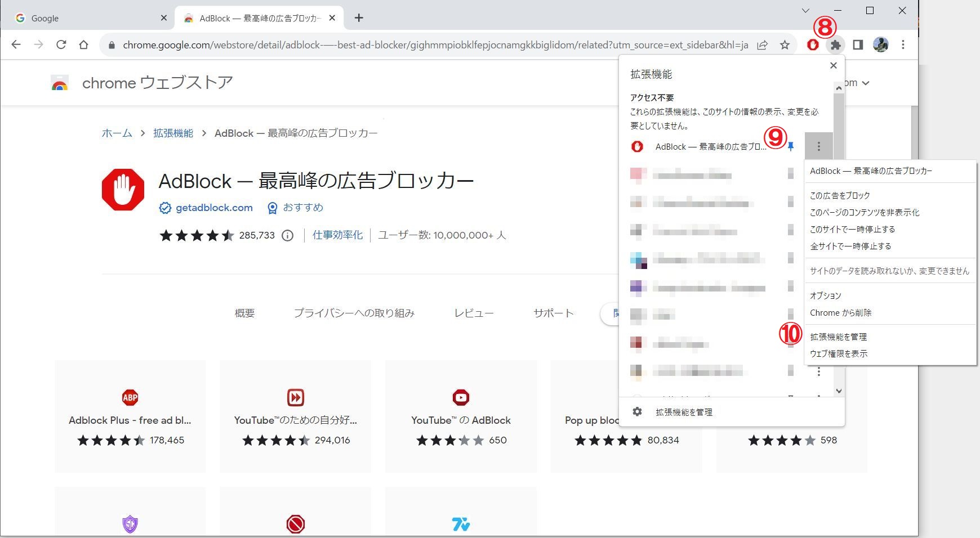Close the AdBlock web store tab

coord(332,18)
